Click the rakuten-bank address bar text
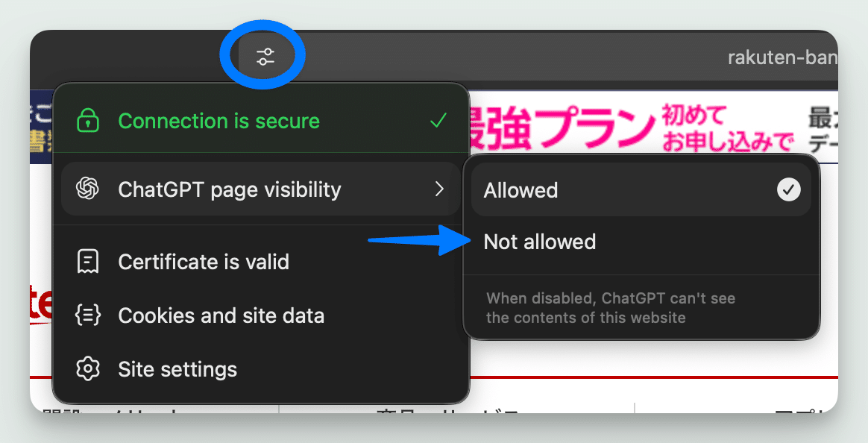868x443 pixels. click(x=782, y=57)
